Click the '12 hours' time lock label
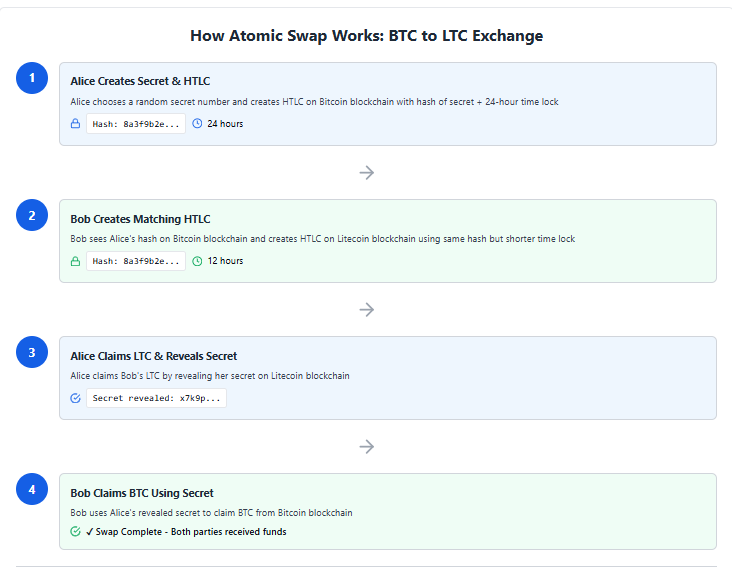Image resolution: width=732 pixels, height=571 pixels. click(225, 261)
